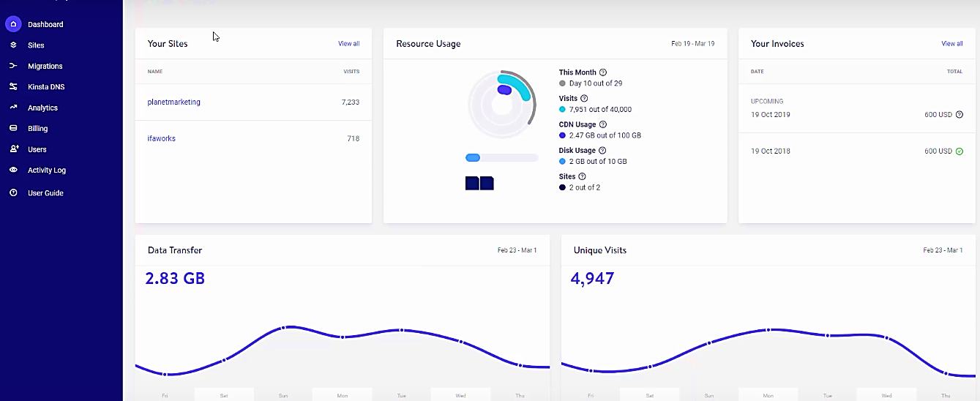Click the 19 Oct 2018 invoice date
980x401 pixels.
click(x=771, y=151)
